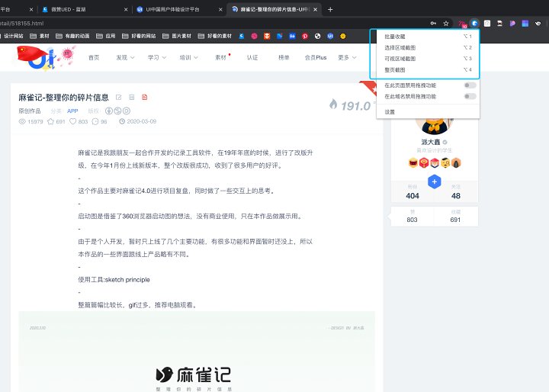
Task: Click the heart like icon showing 803
Action: [x=73, y=121]
